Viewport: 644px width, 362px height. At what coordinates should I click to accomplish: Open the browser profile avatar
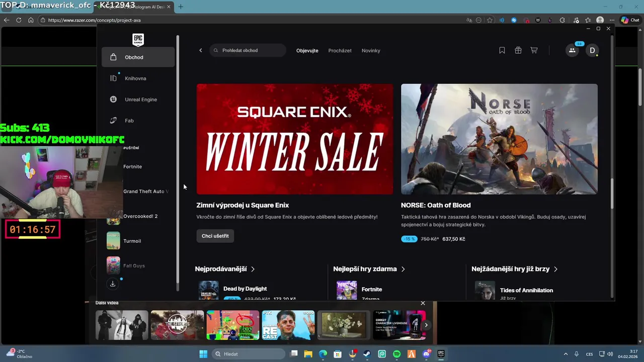click(x=600, y=20)
